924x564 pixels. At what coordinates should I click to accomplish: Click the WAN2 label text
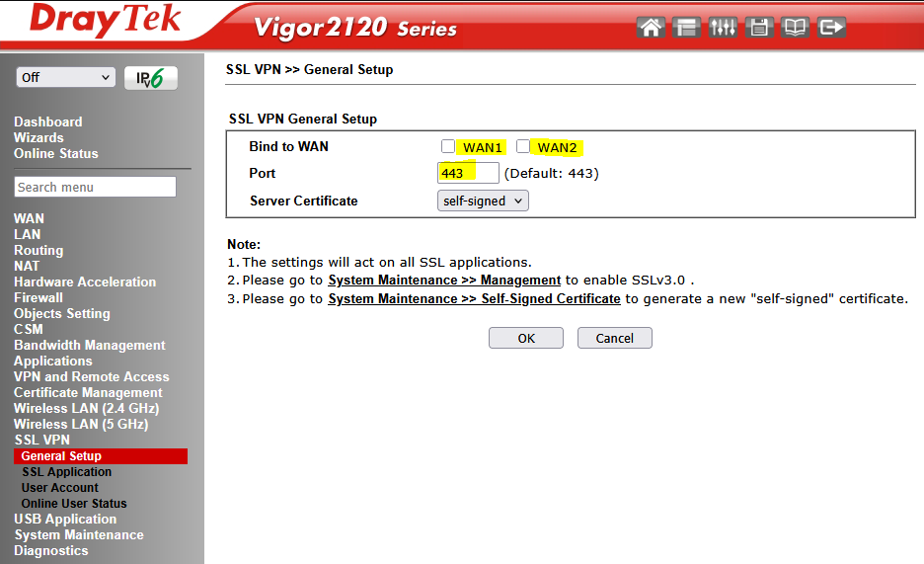(x=557, y=147)
